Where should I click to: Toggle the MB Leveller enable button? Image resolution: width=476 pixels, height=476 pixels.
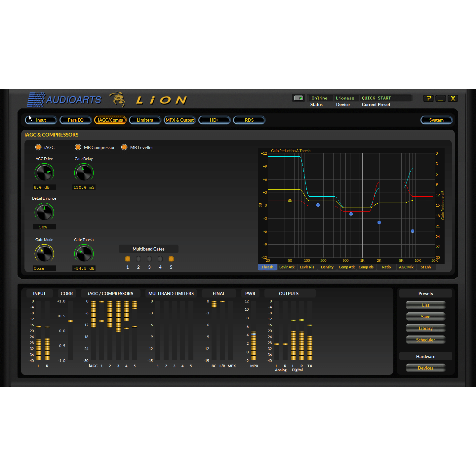pos(124,147)
